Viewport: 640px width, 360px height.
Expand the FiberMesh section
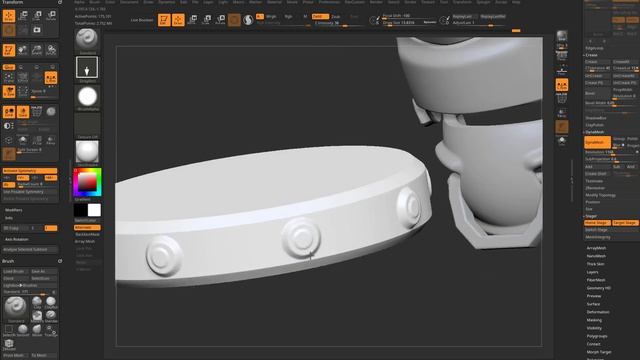click(x=596, y=280)
